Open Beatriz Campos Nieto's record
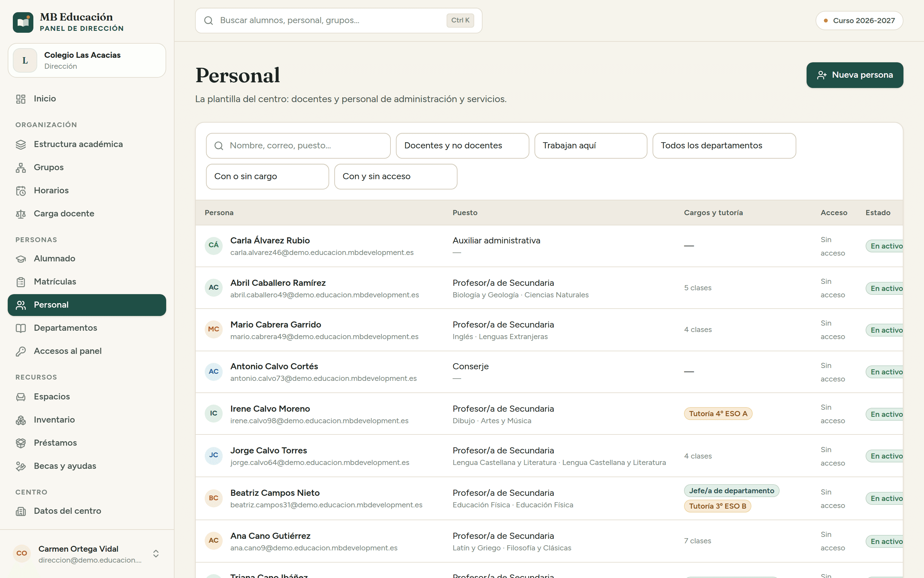Viewport: 924px width, 578px height. (549, 498)
